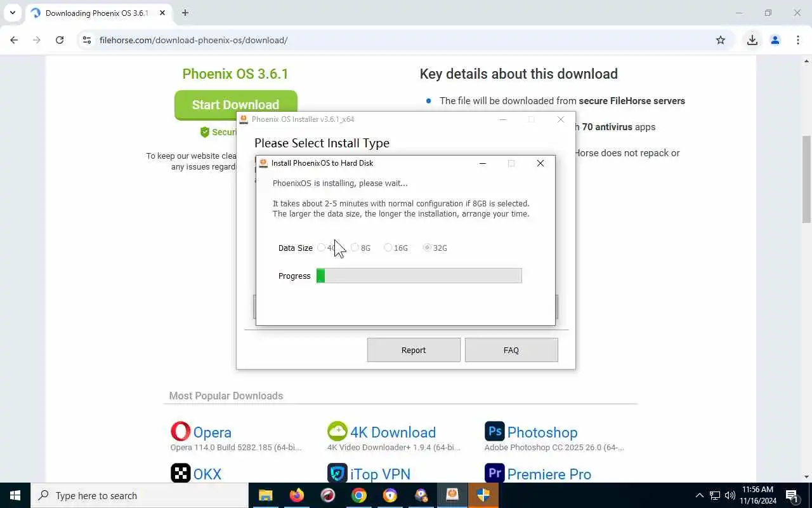Click the Key details about this download heading

pos(518,74)
